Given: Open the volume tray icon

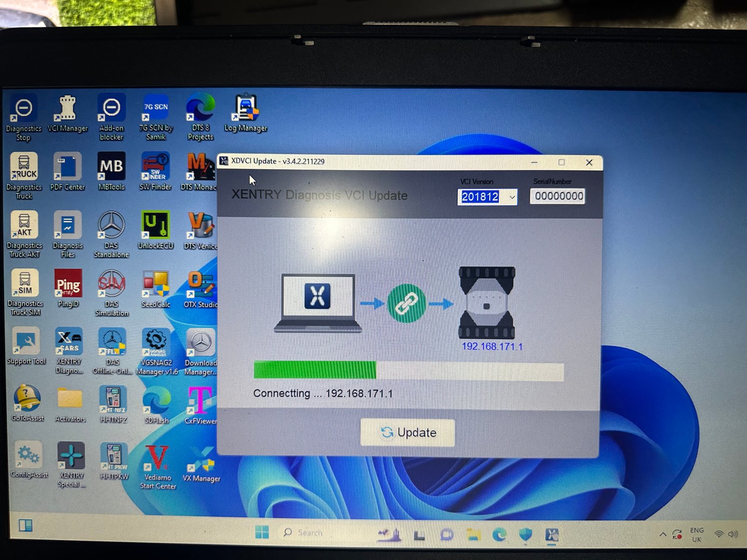Looking at the screenshot, I should [x=733, y=534].
